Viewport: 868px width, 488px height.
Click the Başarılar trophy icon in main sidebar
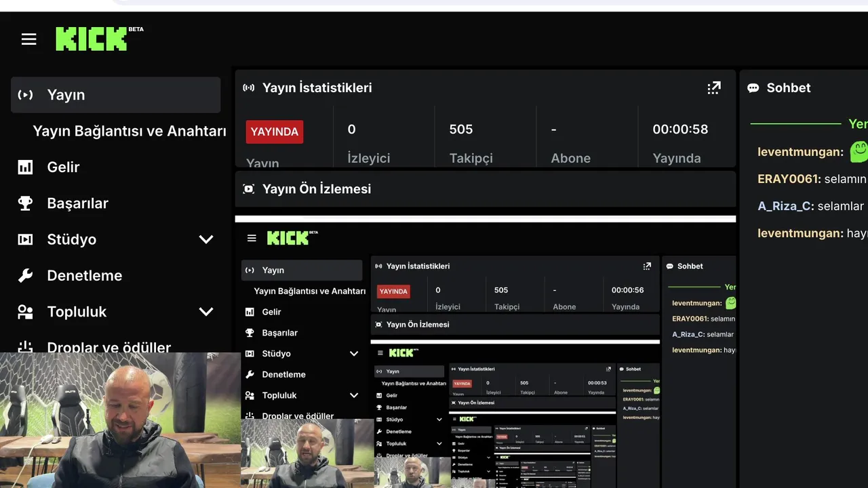25,203
